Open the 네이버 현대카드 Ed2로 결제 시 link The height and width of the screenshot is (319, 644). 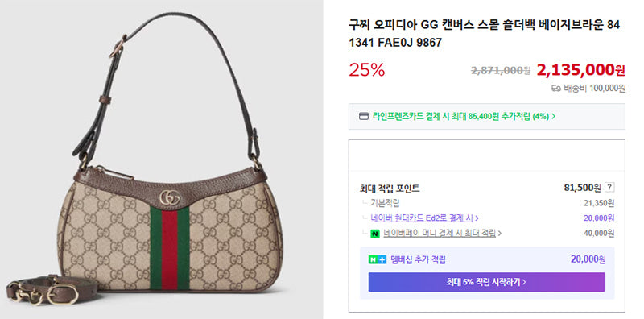point(421,217)
